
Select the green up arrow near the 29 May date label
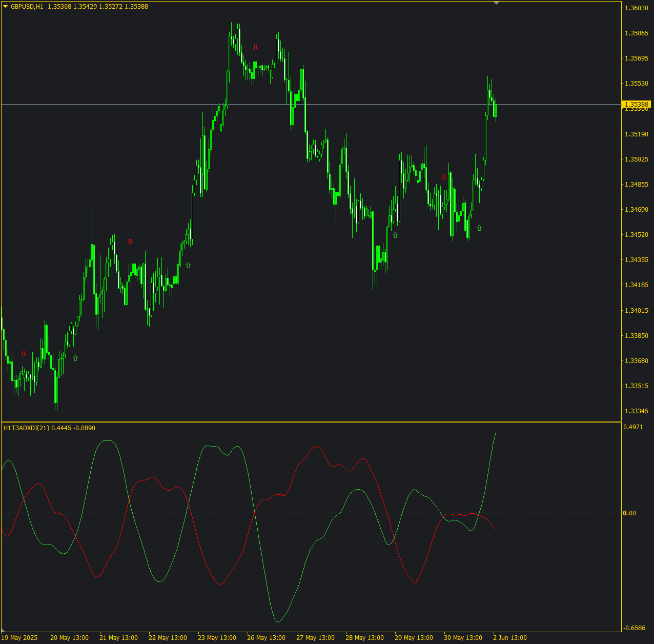click(x=395, y=235)
